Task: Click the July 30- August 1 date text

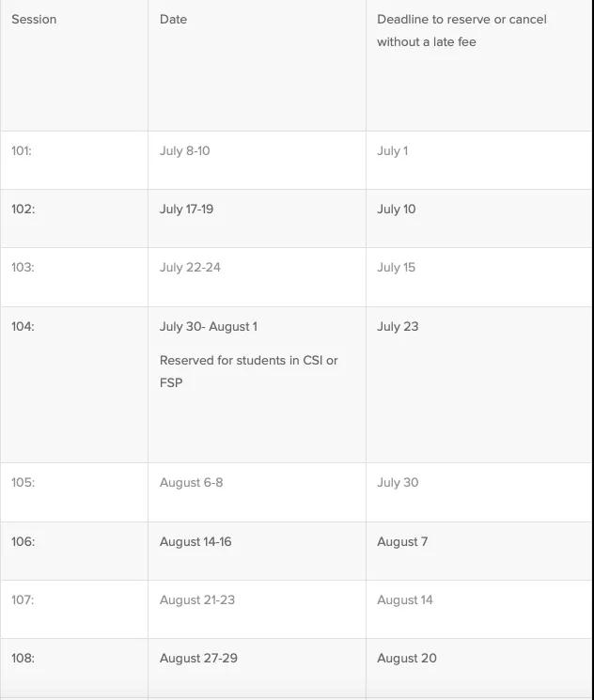Action: click(x=208, y=327)
